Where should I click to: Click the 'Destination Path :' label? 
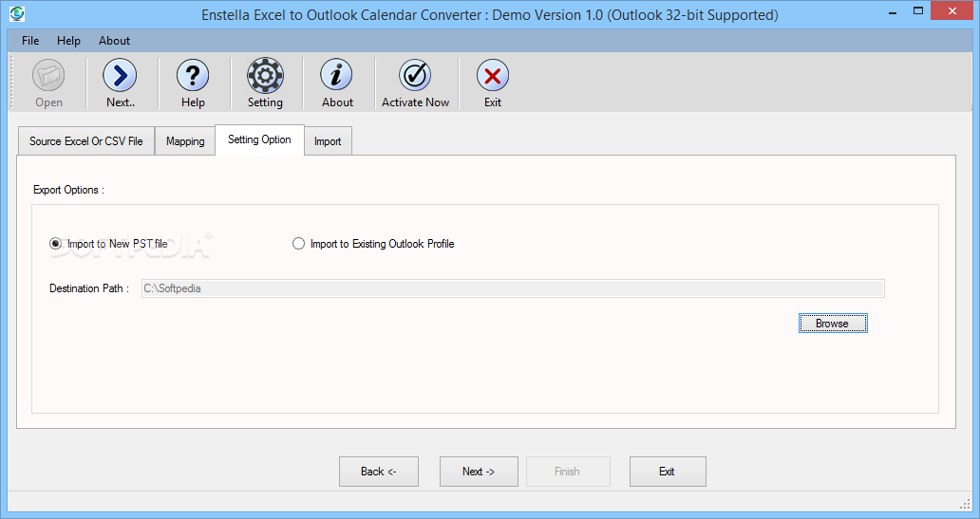[89, 288]
